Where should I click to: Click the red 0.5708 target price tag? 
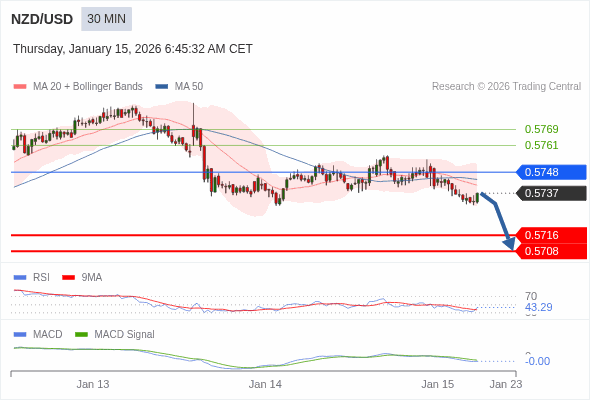click(551, 251)
